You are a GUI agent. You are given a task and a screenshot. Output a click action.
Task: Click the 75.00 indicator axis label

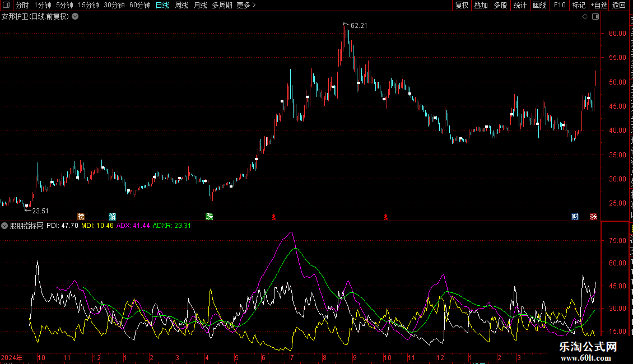click(x=618, y=241)
